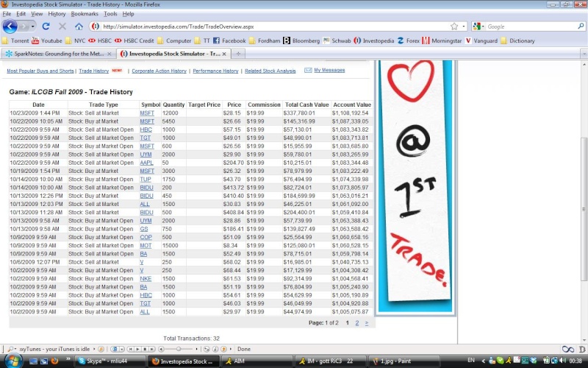Open the File menu
The height and width of the screenshot is (368, 588).
coord(7,14)
